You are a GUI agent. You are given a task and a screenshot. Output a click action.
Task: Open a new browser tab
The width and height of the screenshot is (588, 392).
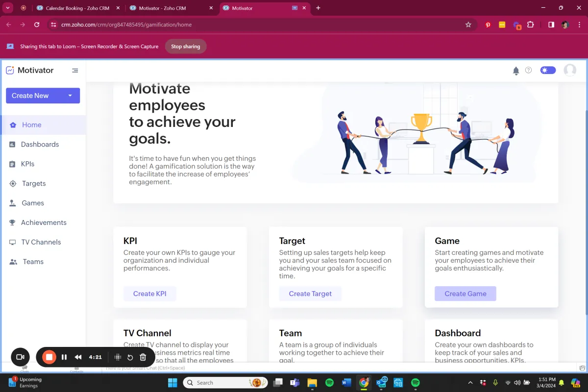click(x=318, y=8)
